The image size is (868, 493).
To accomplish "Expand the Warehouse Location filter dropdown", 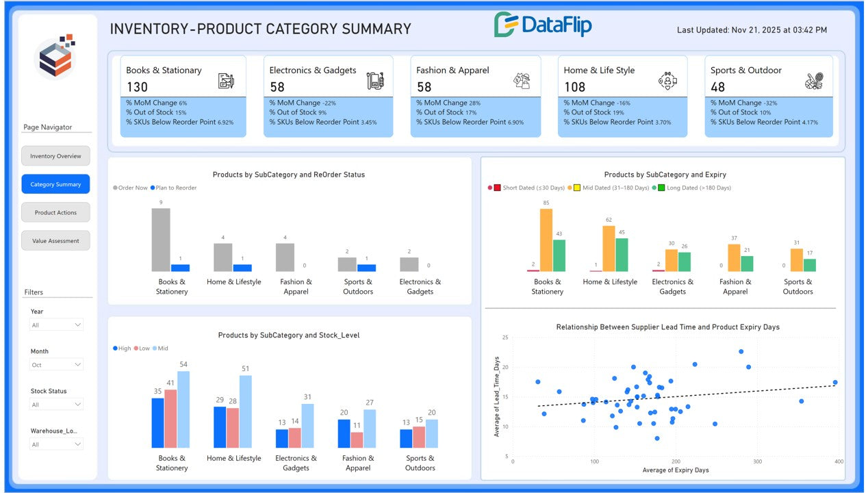I will (56, 444).
